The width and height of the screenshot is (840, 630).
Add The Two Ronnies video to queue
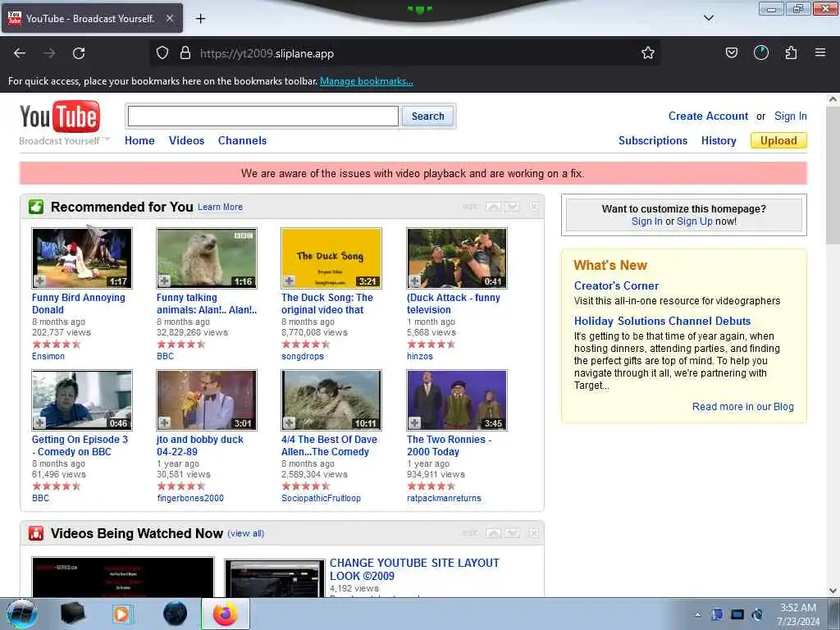click(414, 422)
